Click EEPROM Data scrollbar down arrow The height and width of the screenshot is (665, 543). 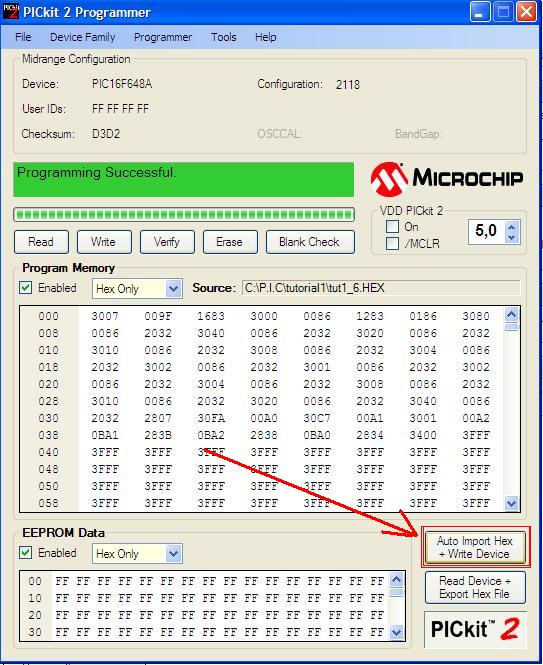397,632
